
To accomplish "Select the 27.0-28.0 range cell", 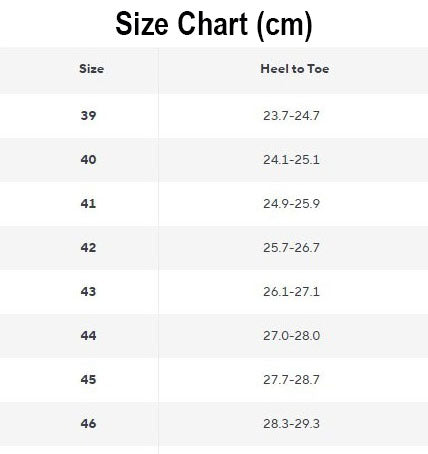I will click(x=291, y=336).
